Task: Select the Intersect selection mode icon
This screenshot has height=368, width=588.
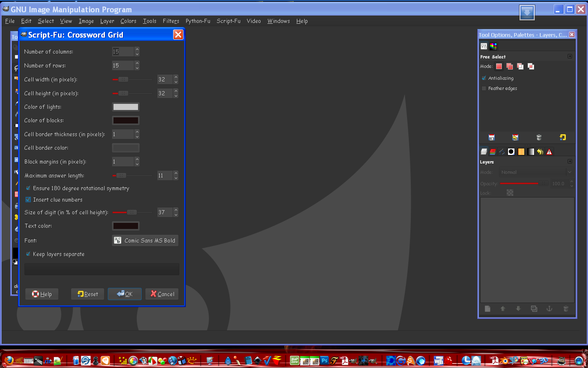Action: [531, 66]
